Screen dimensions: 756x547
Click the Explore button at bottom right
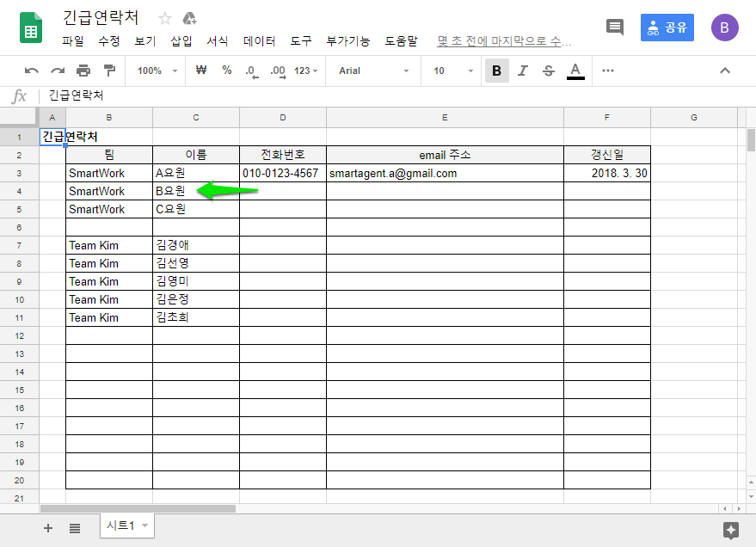(x=731, y=530)
